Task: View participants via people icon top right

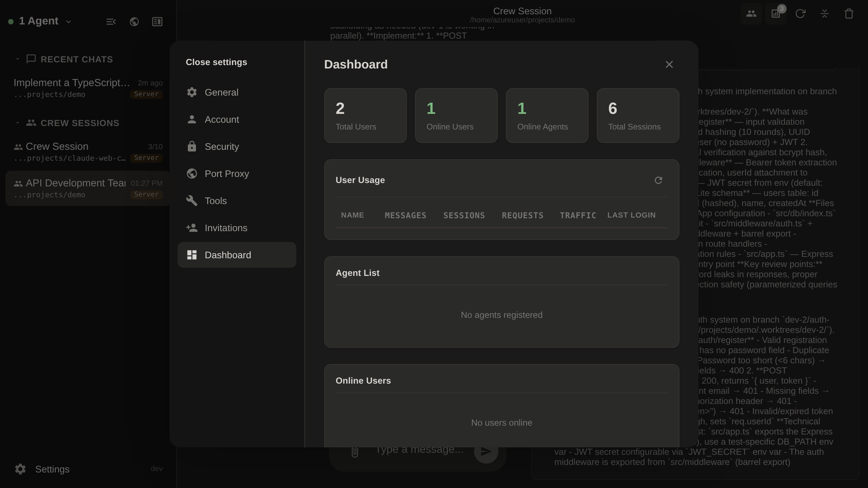Action: (x=751, y=14)
